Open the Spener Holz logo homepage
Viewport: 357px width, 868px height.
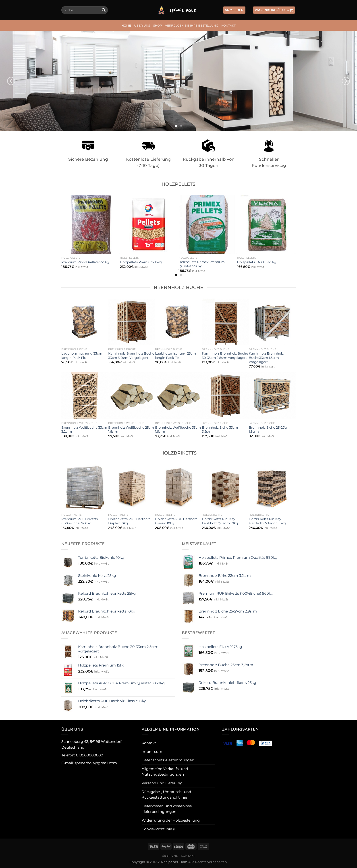coord(177,10)
